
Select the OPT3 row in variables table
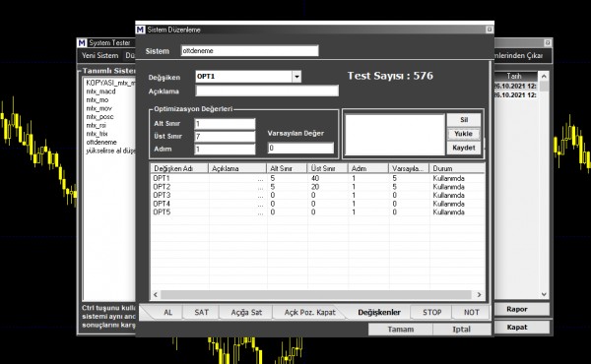[x=317, y=196]
